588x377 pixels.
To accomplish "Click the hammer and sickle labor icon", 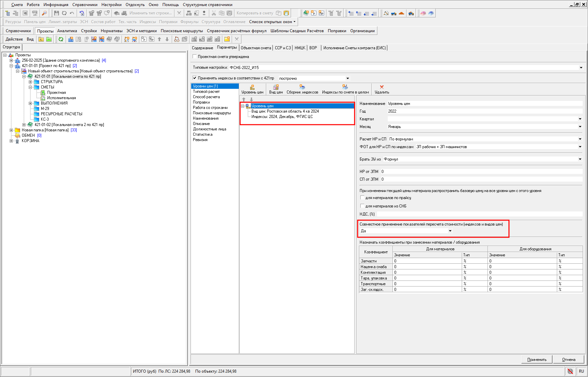I will [x=386, y=13].
